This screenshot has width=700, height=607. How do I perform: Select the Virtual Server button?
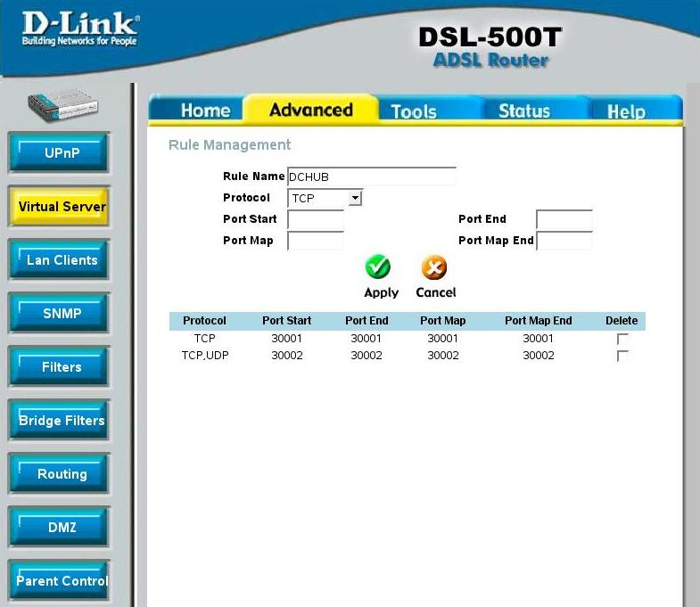pyautogui.click(x=59, y=206)
